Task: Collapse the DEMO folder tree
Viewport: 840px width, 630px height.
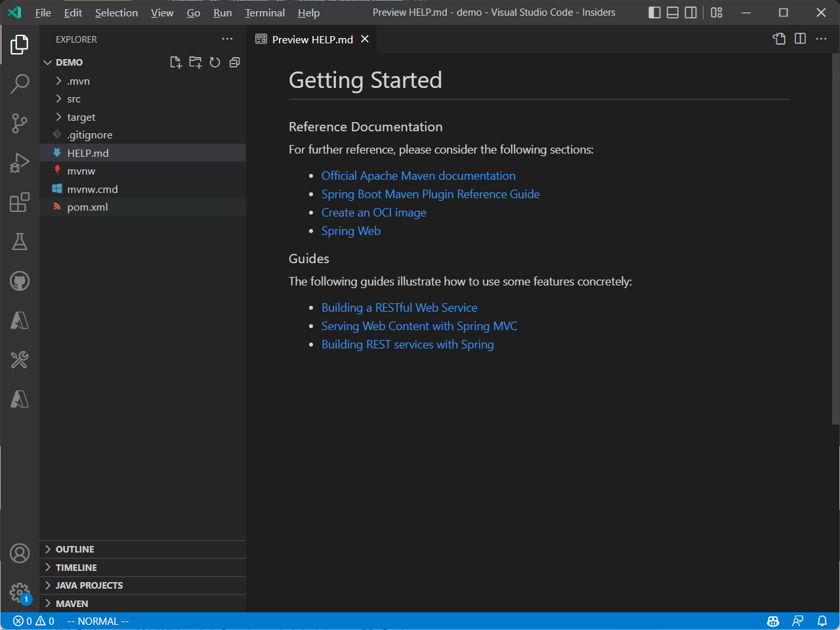Action: [x=47, y=62]
